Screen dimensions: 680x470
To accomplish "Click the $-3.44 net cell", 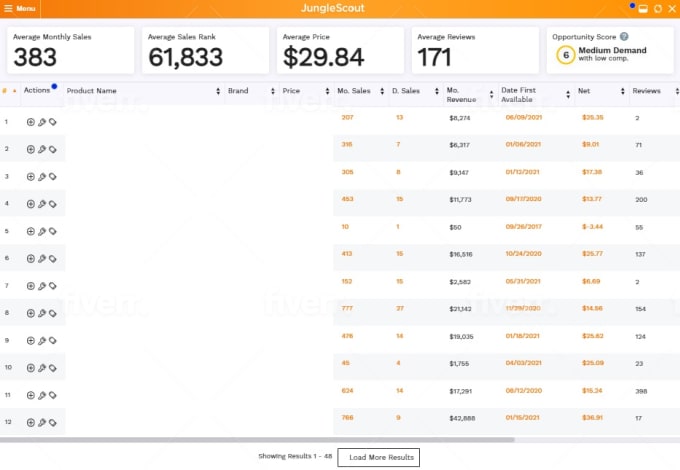I will pyautogui.click(x=592, y=227).
